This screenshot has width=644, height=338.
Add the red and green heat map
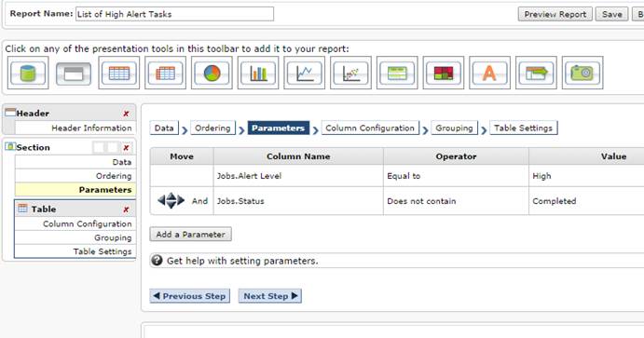coord(444,73)
